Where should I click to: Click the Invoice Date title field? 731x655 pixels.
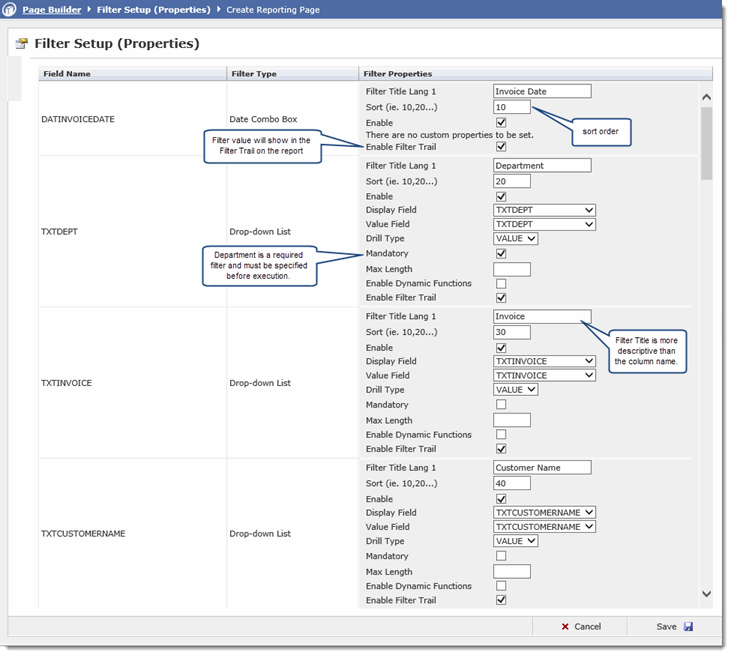[542, 91]
